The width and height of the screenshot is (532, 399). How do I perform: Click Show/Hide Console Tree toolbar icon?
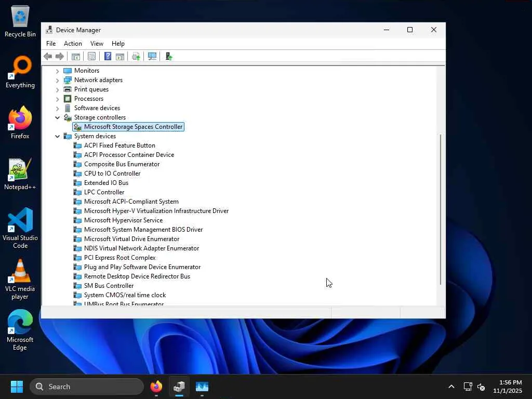point(76,56)
